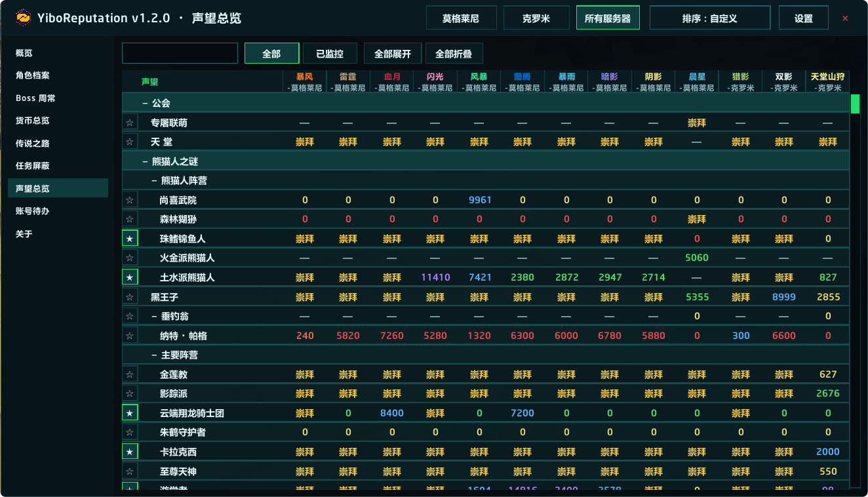The image size is (868, 497).
Task: Click the 全部折叠 button
Action: pos(454,54)
